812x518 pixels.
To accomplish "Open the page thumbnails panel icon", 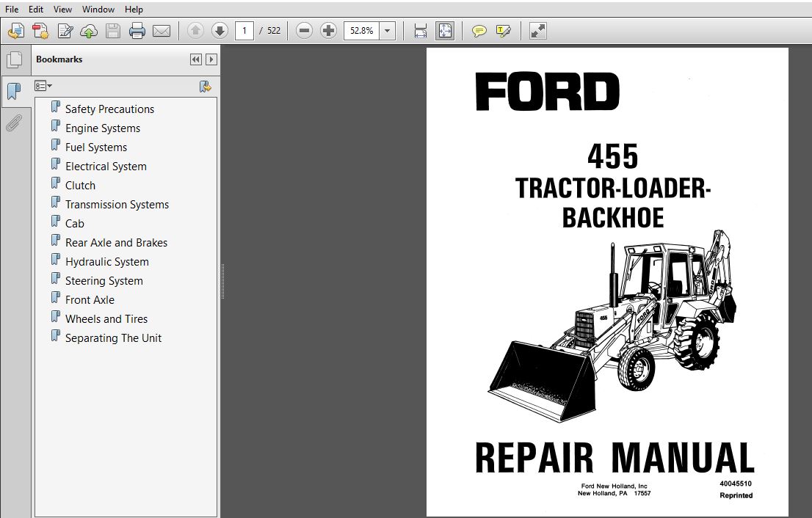I will point(15,59).
